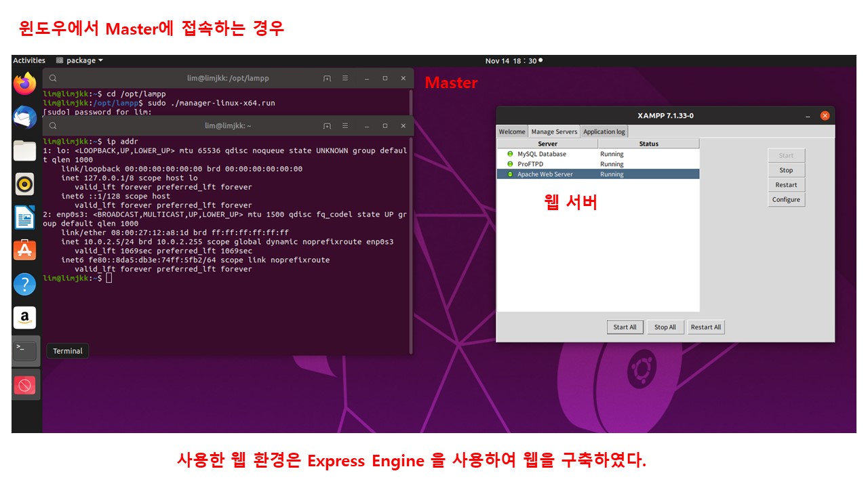
Task: Open the Files manager dock icon
Action: 25,150
